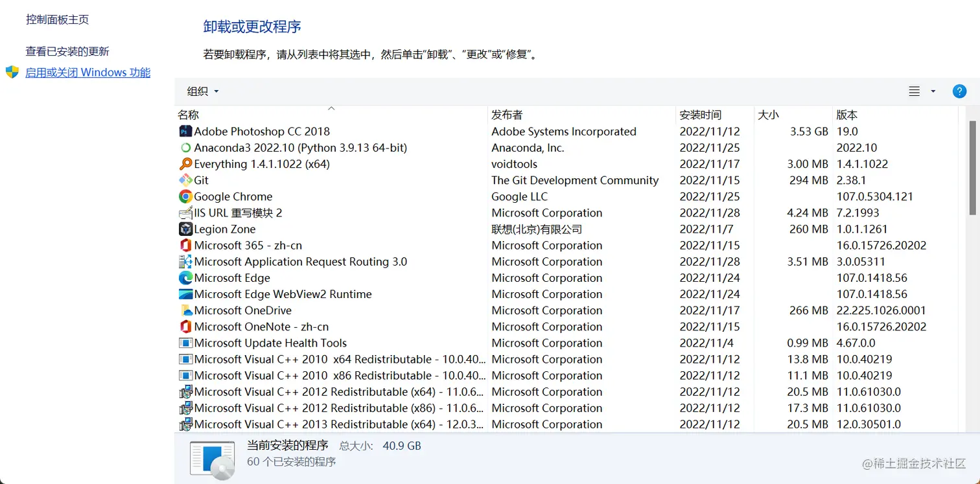Click the Microsoft Edge browser icon

[185, 278]
